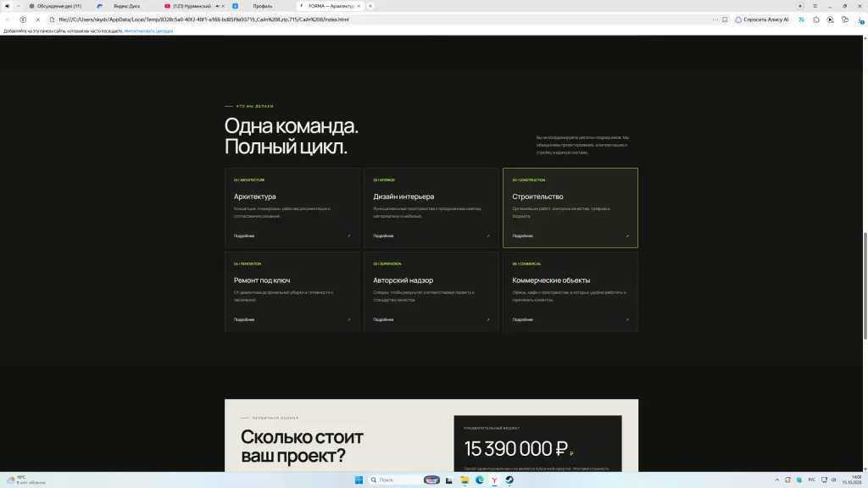Click Подробнее under Архитектура
The height and width of the screenshot is (488, 868).
pyautogui.click(x=244, y=236)
